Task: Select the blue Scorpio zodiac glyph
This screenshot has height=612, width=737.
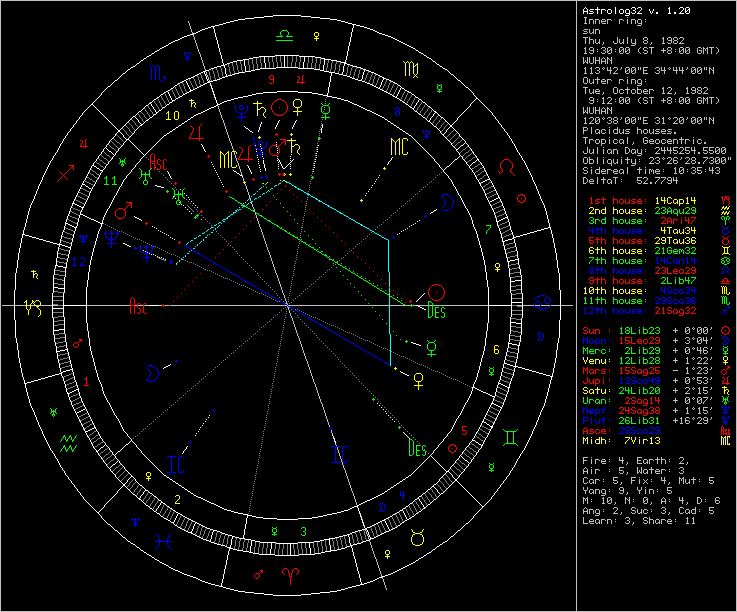Action: point(157,73)
